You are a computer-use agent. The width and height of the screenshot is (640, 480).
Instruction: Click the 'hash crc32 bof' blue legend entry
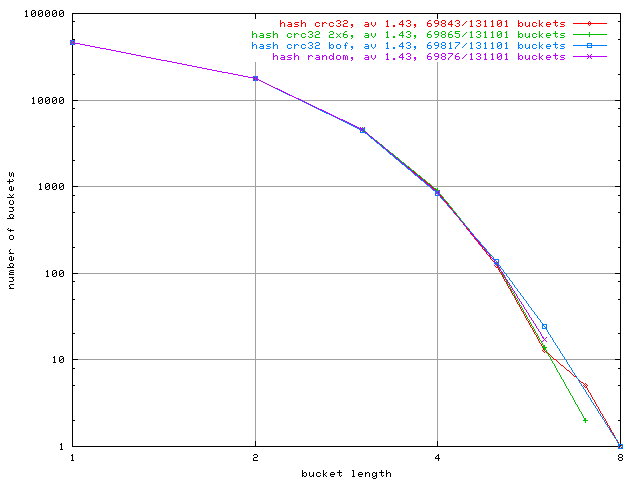click(409, 46)
